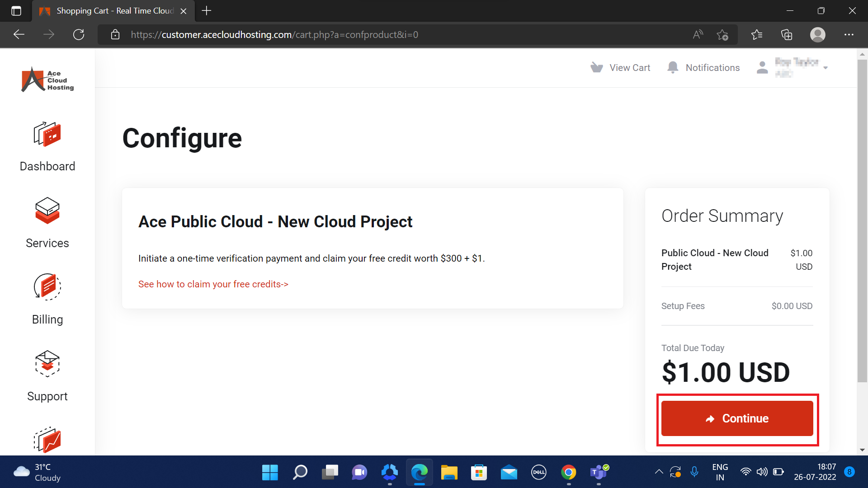
Task: Open the Billing sidebar icon
Action: pos(47,287)
